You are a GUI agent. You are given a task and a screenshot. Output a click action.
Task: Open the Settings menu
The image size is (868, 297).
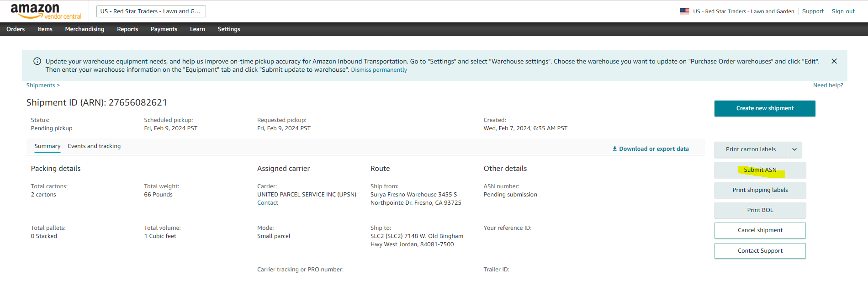coord(229,29)
